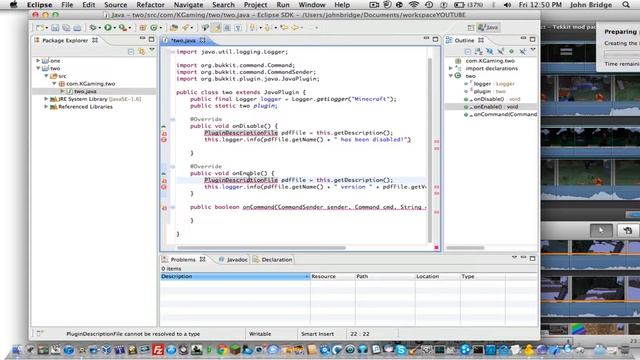Click warning marker beside onCommand line
Image resolution: width=640 pixels, height=360 pixels.
pyautogui.click(x=164, y=208)
